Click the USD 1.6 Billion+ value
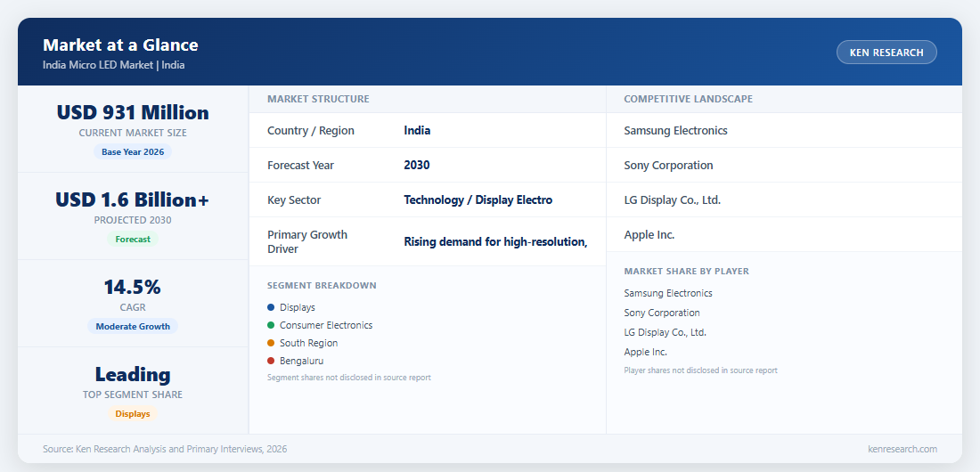Image resolution: width=980 pixels, height=472 pixels. [x=133, y=200]
